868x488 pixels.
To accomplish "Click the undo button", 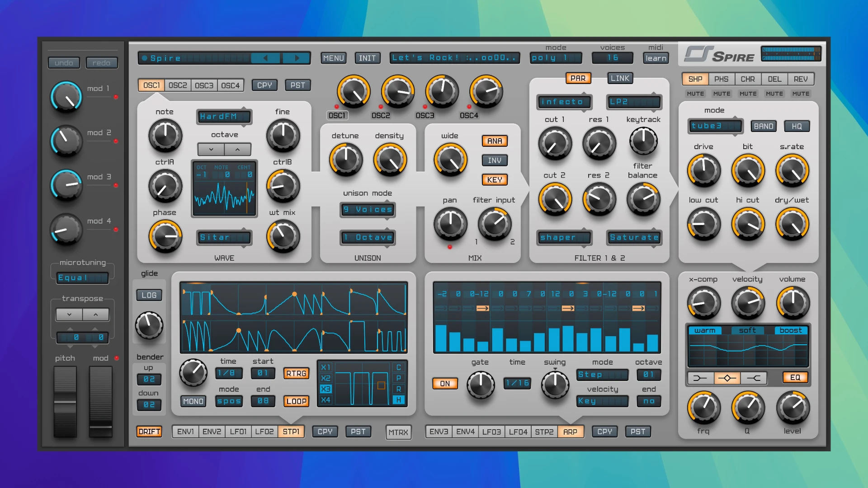I will tap(63, 63).
